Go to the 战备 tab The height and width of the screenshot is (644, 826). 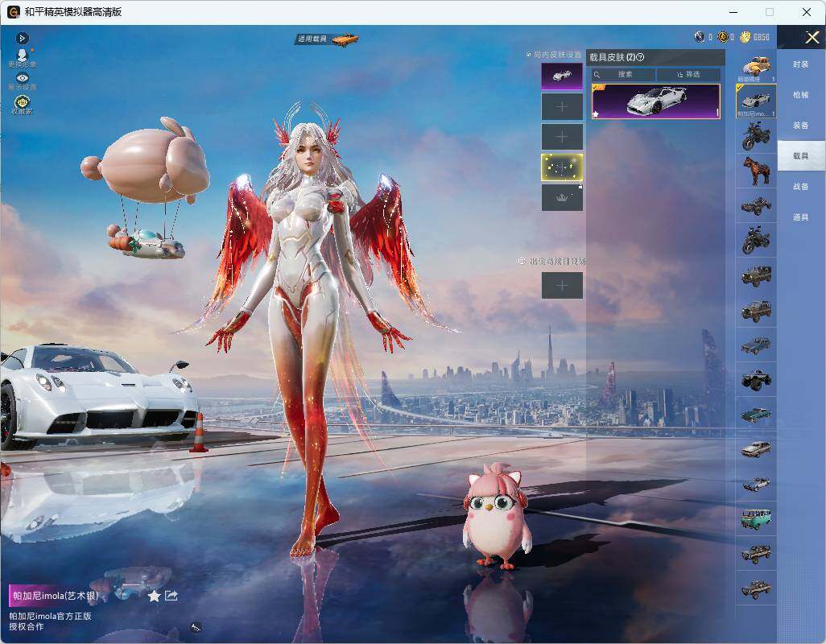[x=801, y=187]
